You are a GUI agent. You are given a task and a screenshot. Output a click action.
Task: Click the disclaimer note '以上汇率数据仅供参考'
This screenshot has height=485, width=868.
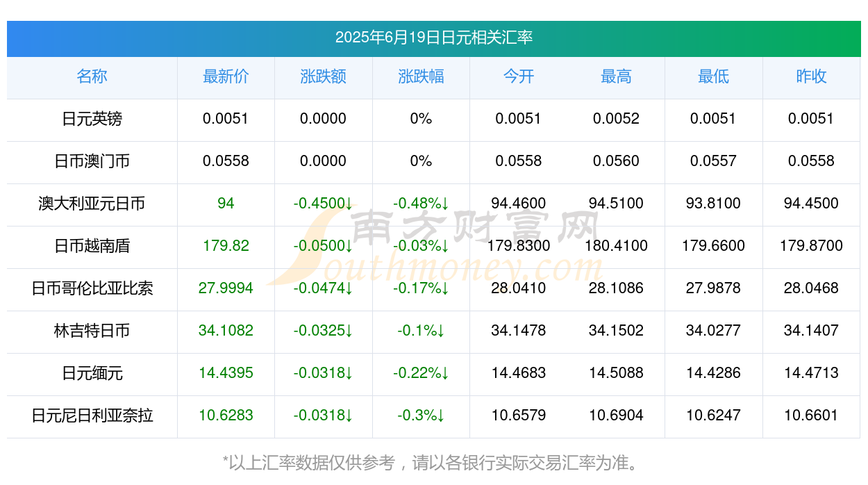point(312,463)
